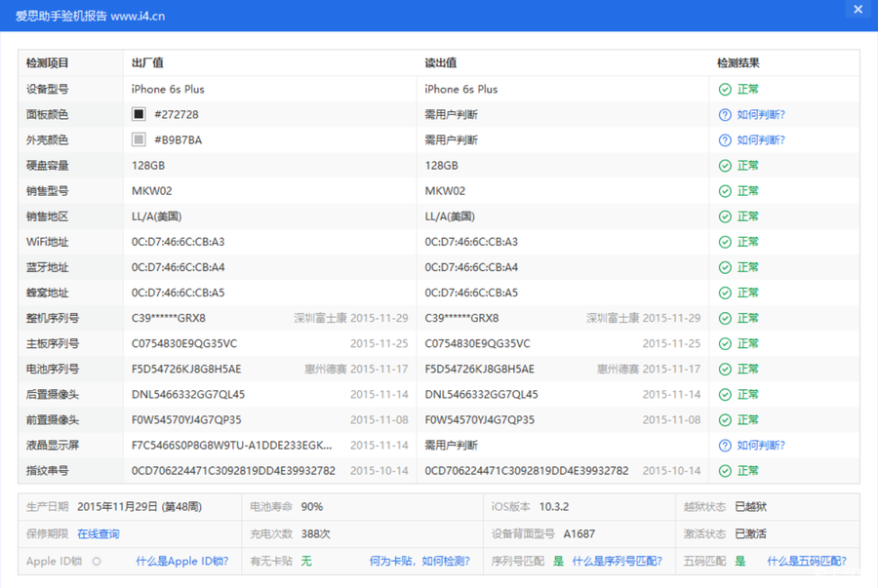The image size is (878, 588).
Task: Click the green check icon for 整机序列号
Action: (725, 318)
